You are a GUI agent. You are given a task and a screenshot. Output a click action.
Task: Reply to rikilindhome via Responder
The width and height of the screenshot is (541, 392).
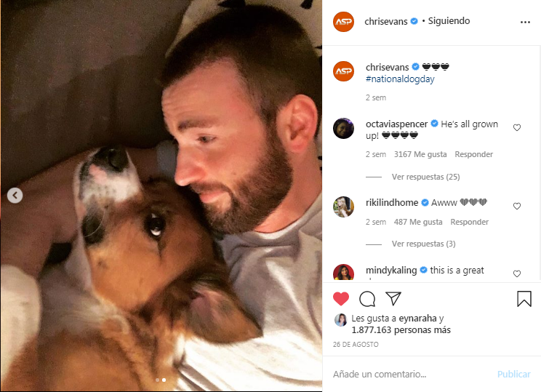(469, 222)
